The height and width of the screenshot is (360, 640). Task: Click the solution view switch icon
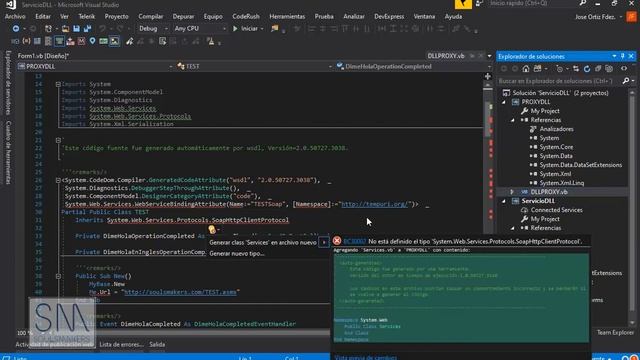click(x=538, y=69)
